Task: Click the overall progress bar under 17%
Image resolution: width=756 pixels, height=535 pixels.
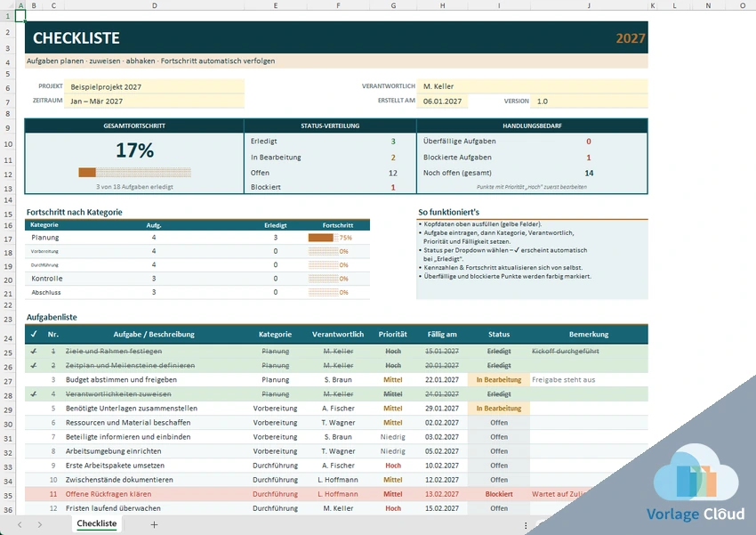Action: (135, 172)
